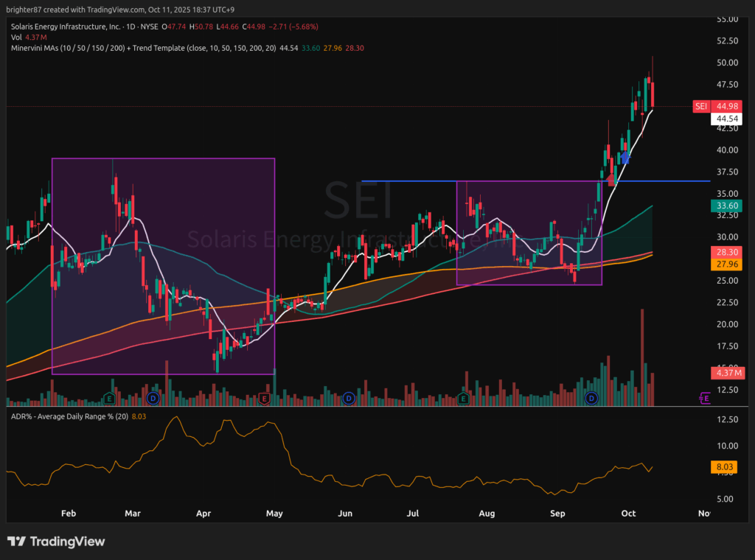
Task: Select the dividend D marker in early June
Action: tap(349, 399)
